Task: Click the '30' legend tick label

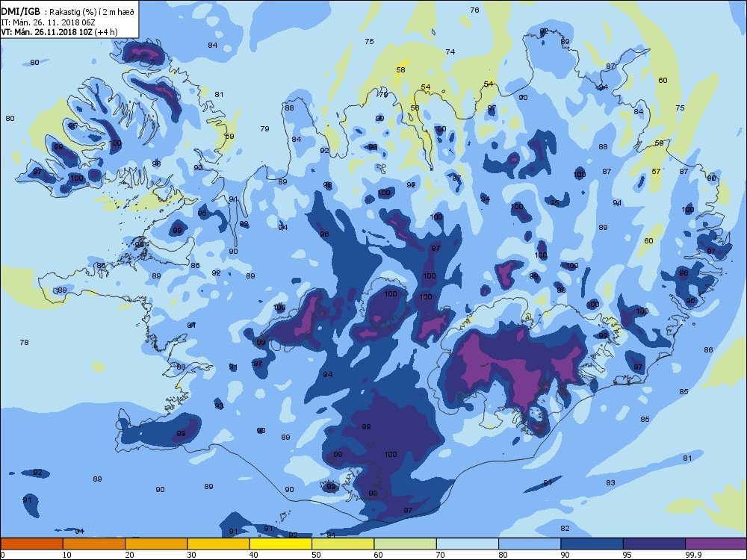Action: 191,554
